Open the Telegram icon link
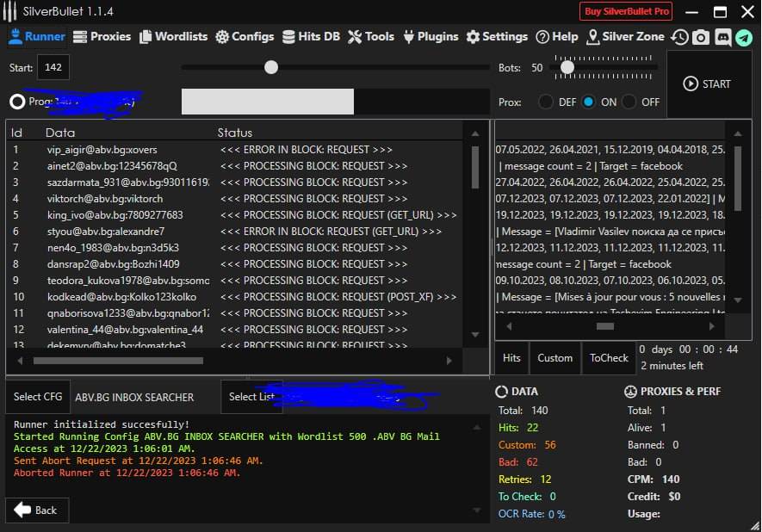Image resolution: width=762 pixels, height=532 pixels. coord(744,37)
